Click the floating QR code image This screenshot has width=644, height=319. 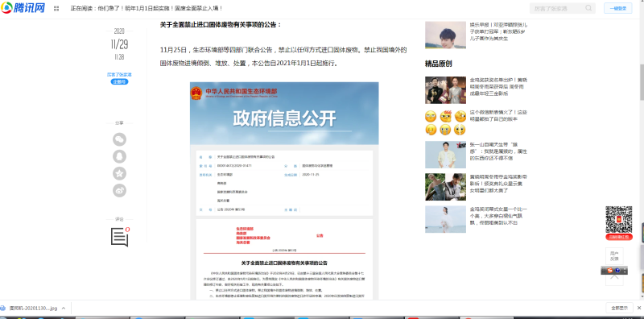[618, 220]
